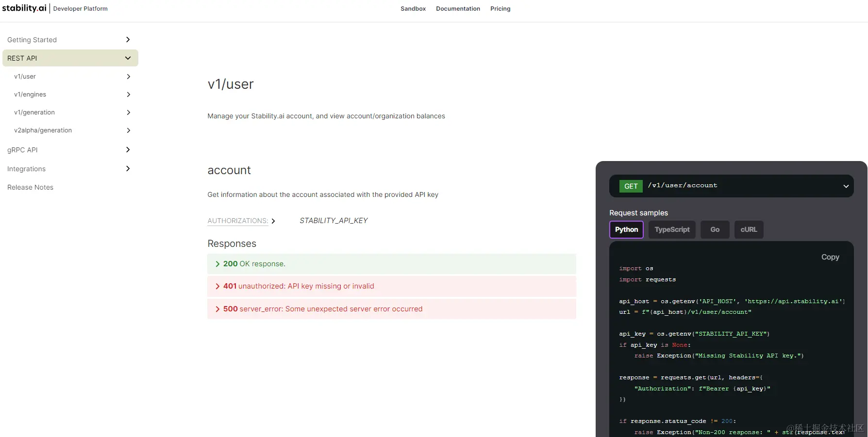Viewport: 868px width, 437px height.
Task: Click the /v1/user/account endpoint path
Action: pos(682,185)
